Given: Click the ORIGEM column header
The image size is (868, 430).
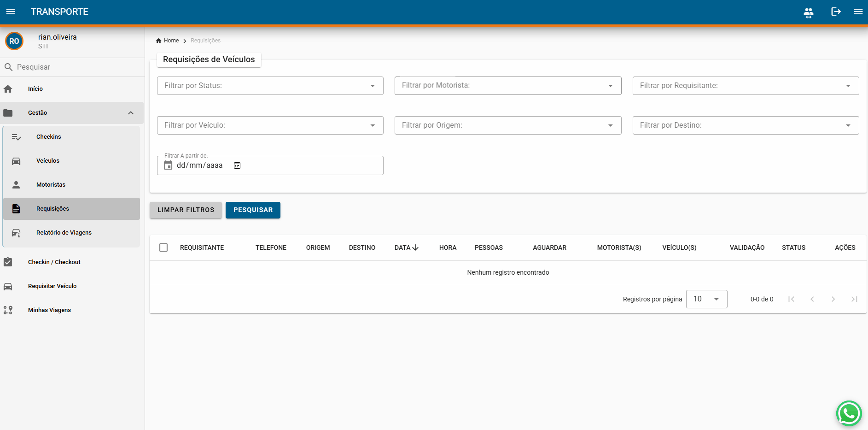Looking at the screenshot, I should pos(318,247).
